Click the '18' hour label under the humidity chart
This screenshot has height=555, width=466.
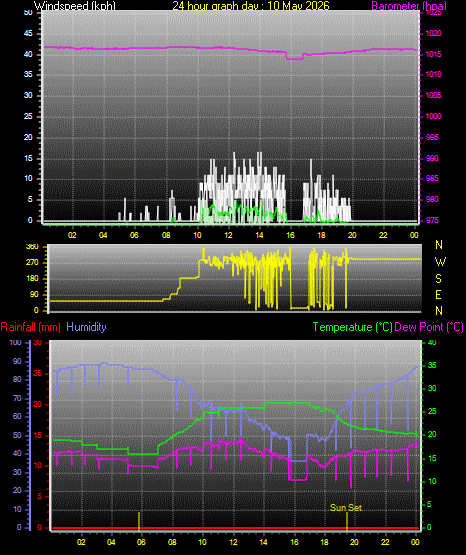[x=324, y=542]
